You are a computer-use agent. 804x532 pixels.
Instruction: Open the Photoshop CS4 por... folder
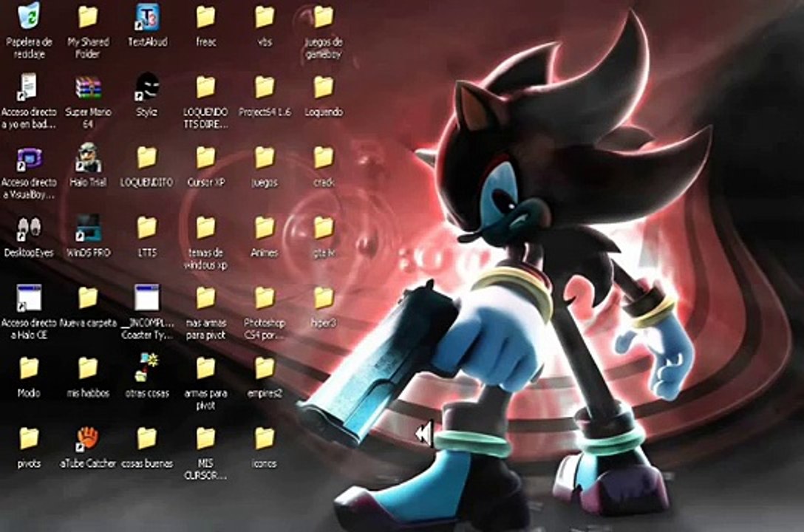click(x=265, y=297)
